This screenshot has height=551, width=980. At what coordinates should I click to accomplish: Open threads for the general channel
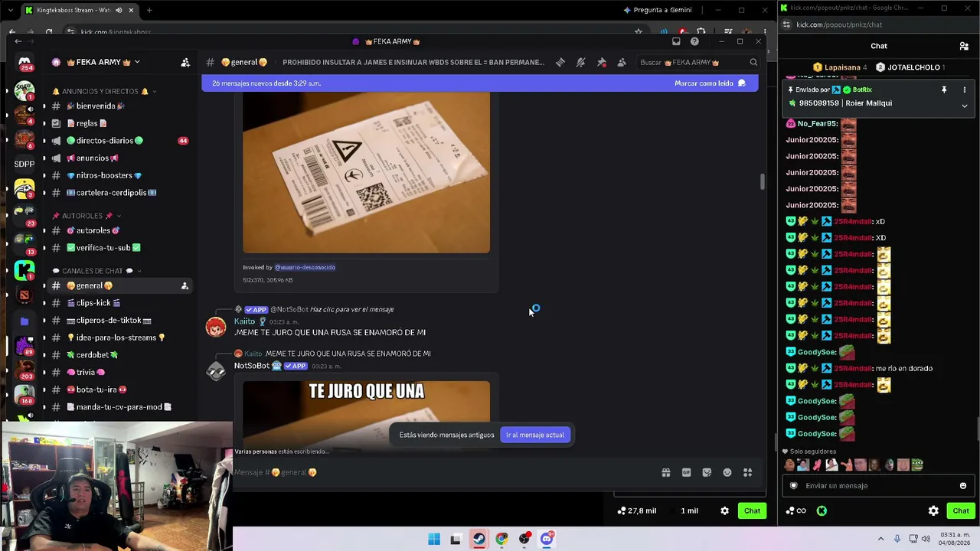click(560, 62)
